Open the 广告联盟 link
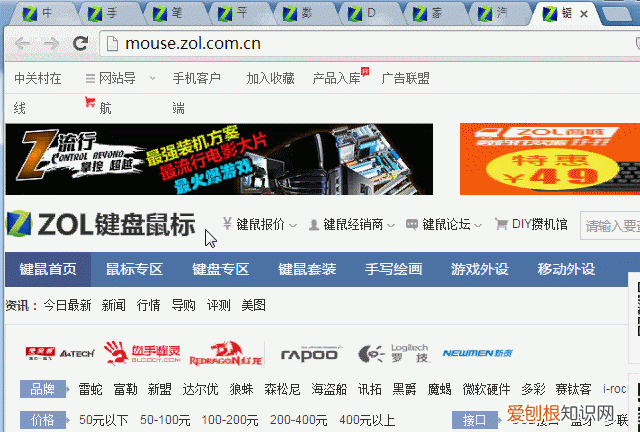Screen dimensions: 640x432 (405, 78)
